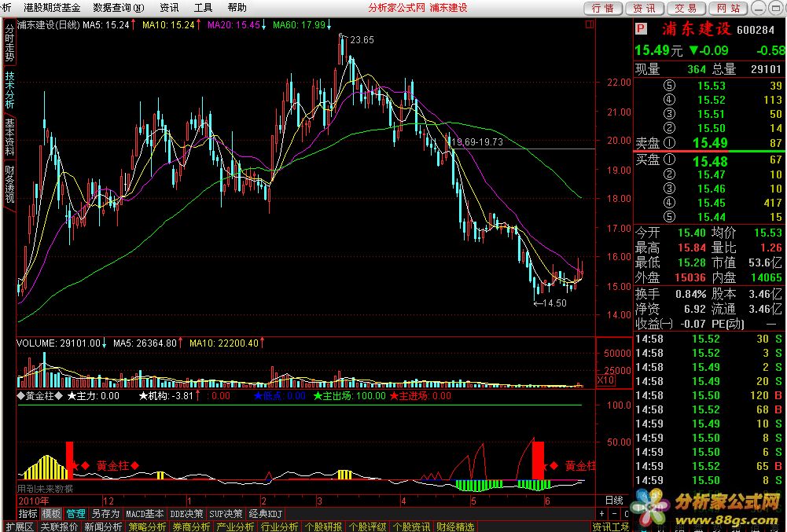Image resolution: width=787 pixels, height=532 pixels.
Task: Click the 用到未来数据 notice text
Action: 45,488
